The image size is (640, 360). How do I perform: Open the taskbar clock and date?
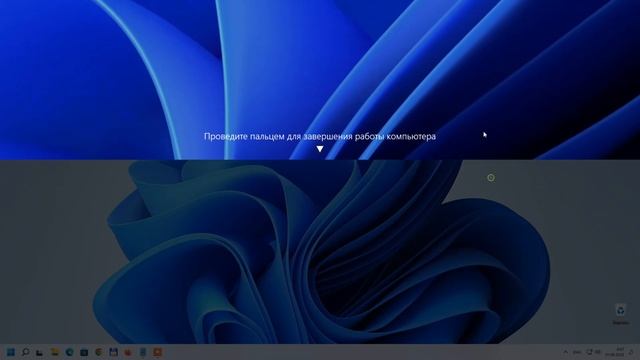(615, 352)
